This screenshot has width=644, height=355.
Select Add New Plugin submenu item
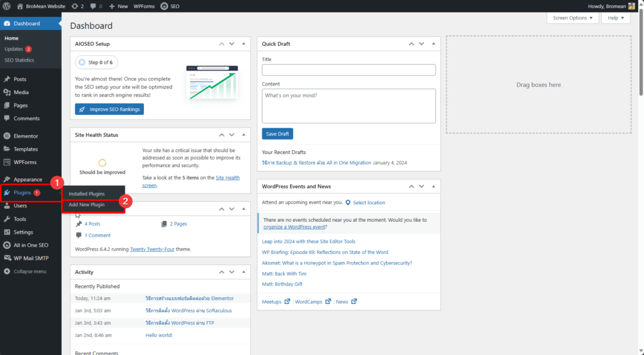point(87,205)
